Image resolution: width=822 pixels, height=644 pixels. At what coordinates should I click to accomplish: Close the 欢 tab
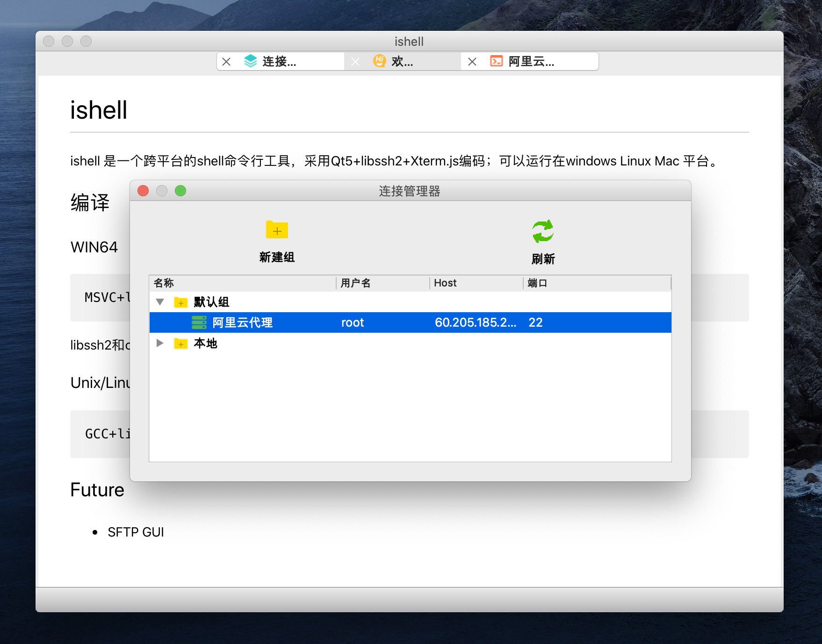(355, 61)
